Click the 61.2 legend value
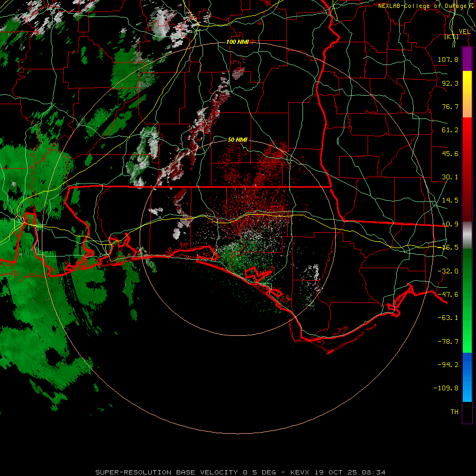Image resolution: width=476 pixels, height=476 pixels. (450, 130)
